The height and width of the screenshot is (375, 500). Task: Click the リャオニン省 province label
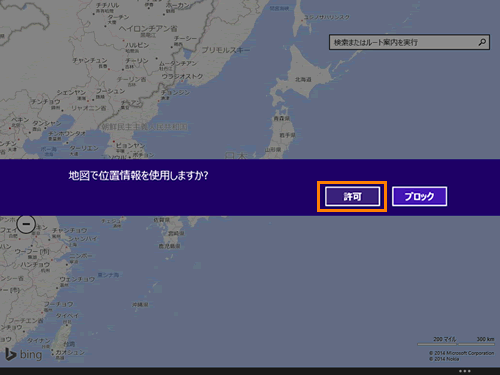coord(89,108)
